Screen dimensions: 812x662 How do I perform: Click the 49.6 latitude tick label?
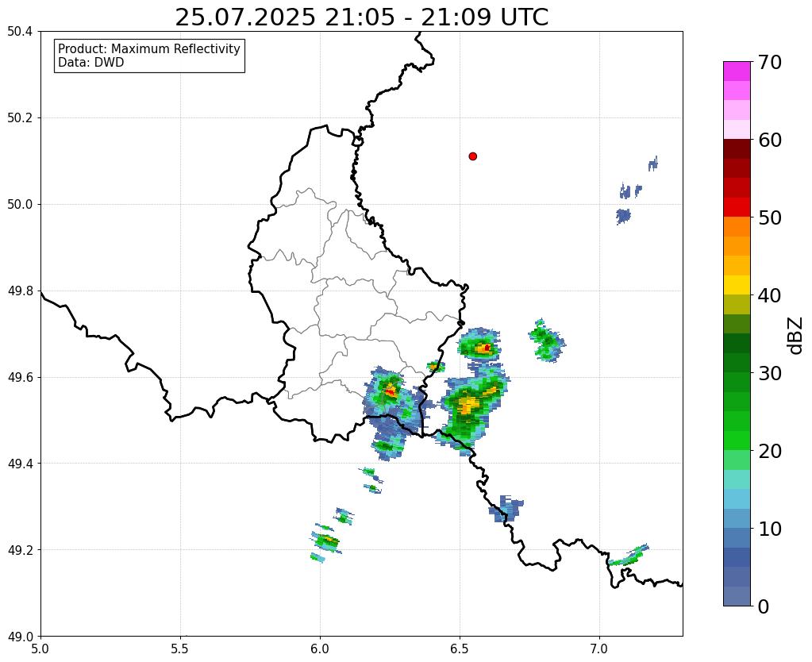[x=20, y=377]
